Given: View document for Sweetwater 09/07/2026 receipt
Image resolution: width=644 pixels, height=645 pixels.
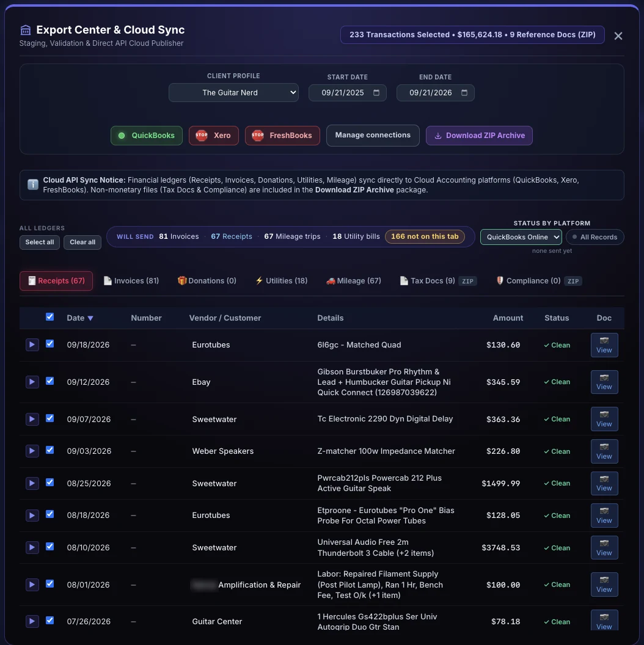Looking at the screenshot, I should click(x=604, y=419).
